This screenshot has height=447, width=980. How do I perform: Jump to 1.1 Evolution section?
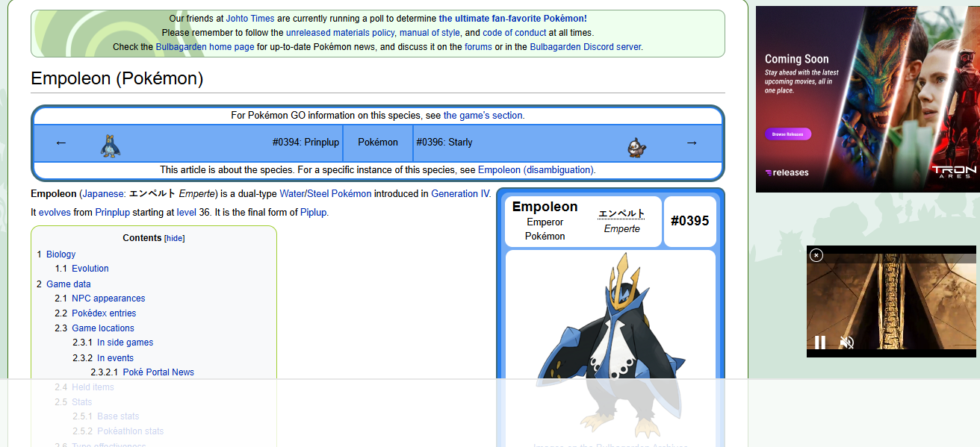coord(90,269)
